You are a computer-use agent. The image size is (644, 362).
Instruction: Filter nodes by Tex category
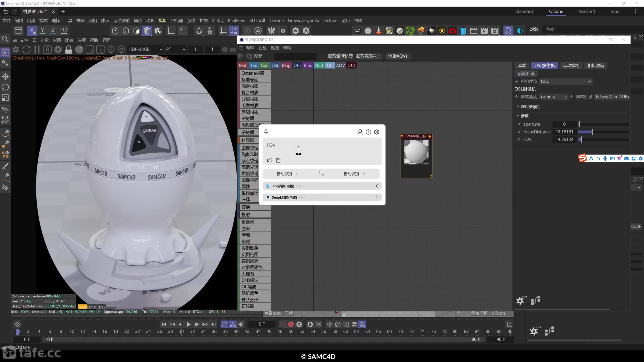(254, 65)
